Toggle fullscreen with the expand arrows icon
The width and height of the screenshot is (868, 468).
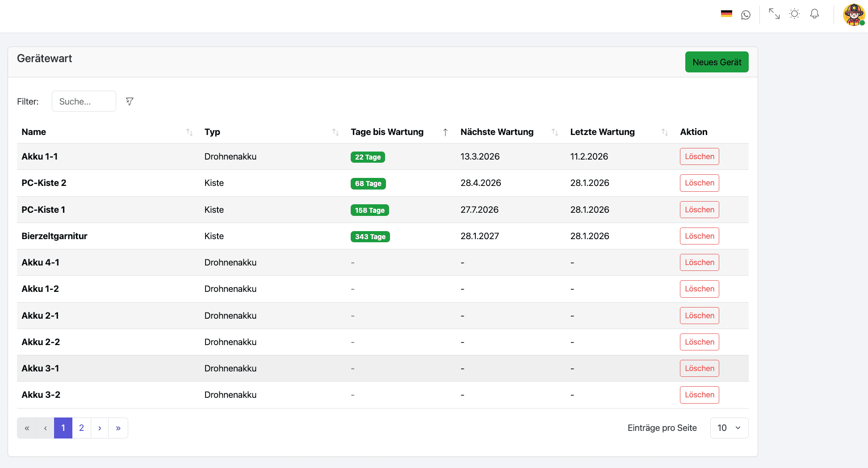(x=774, y=14)
